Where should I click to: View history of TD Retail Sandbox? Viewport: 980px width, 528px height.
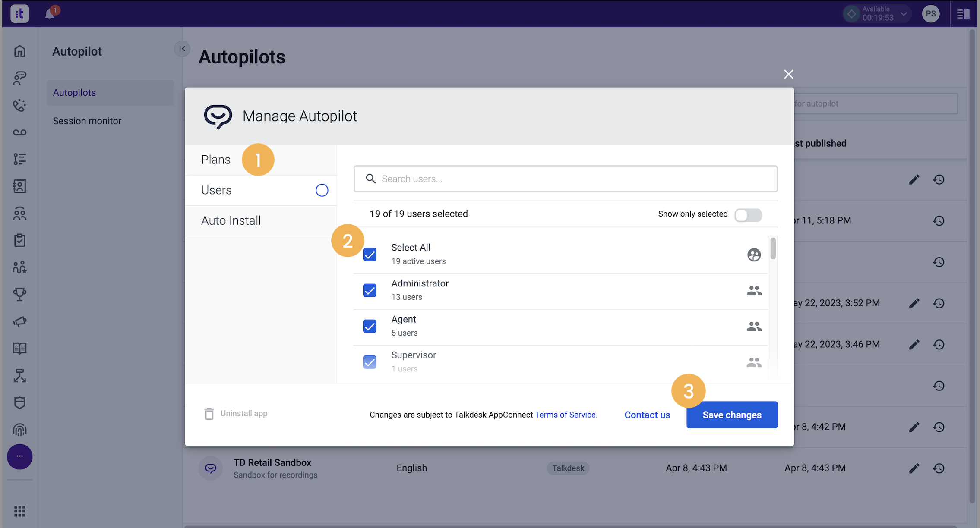point(939,468)
